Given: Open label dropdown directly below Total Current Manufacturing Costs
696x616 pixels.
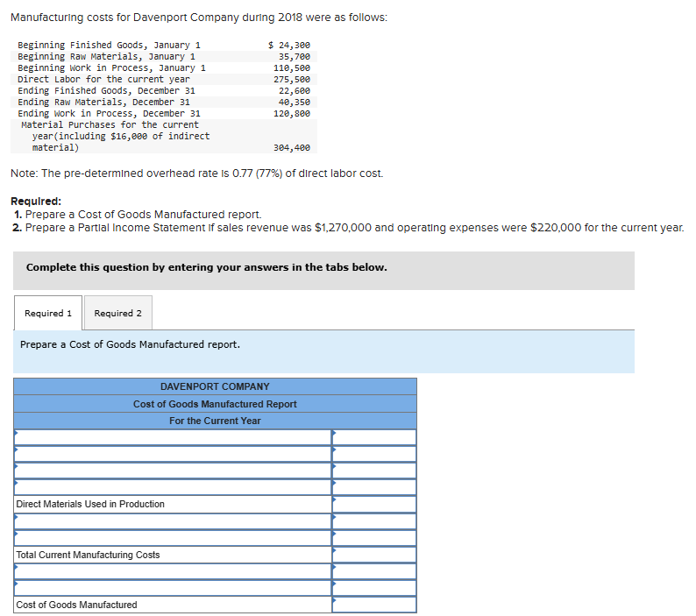Looking at the screenshot, I should pyautogui.click(x=173, y=571).
